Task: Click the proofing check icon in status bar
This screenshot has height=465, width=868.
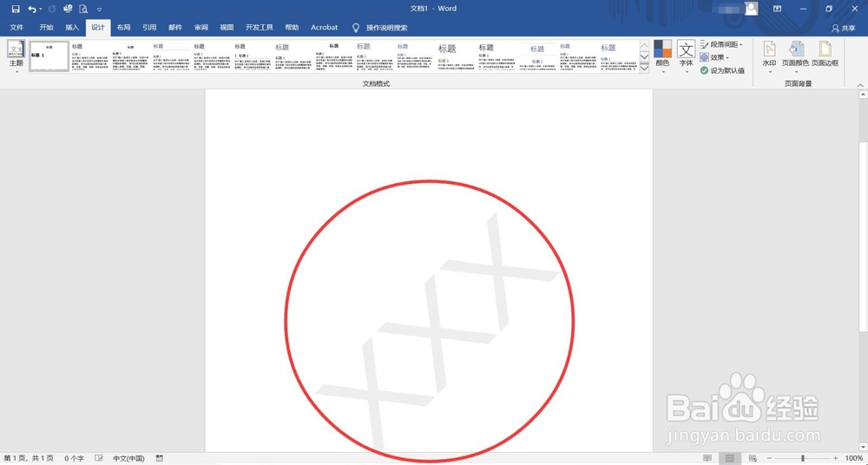Action: point(99,458)
